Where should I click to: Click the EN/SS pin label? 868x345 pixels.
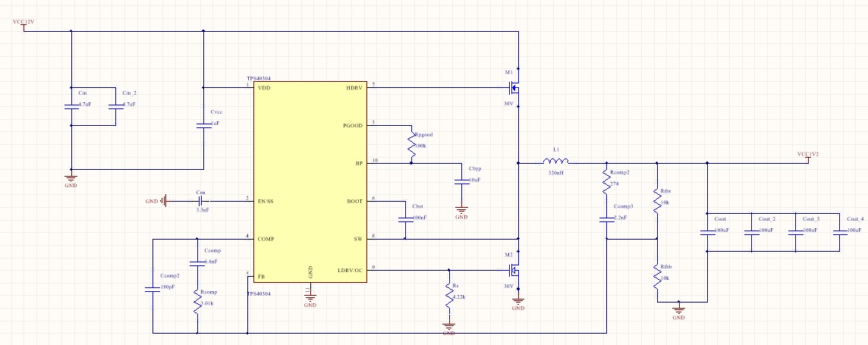(x=266, y=201)
